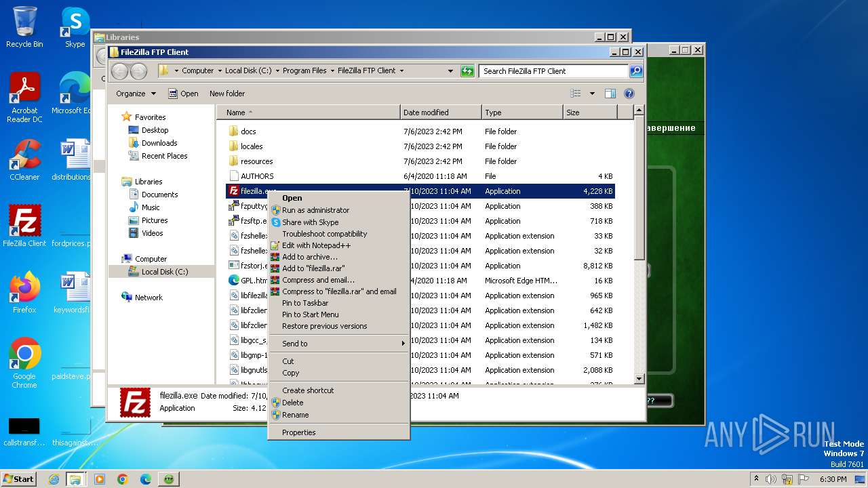This screenshot has height=488, width=868.
Task: Open Properties from the context menu
Action: 339,432
